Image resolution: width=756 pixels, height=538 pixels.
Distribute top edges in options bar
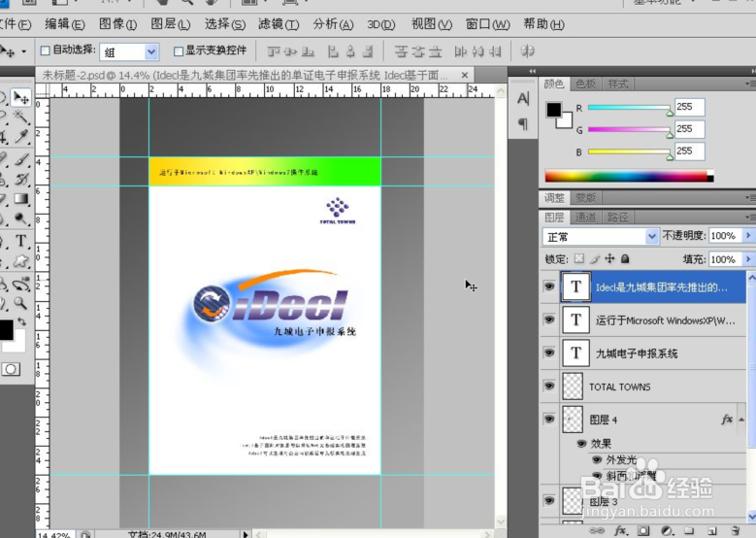coord(401,51)
